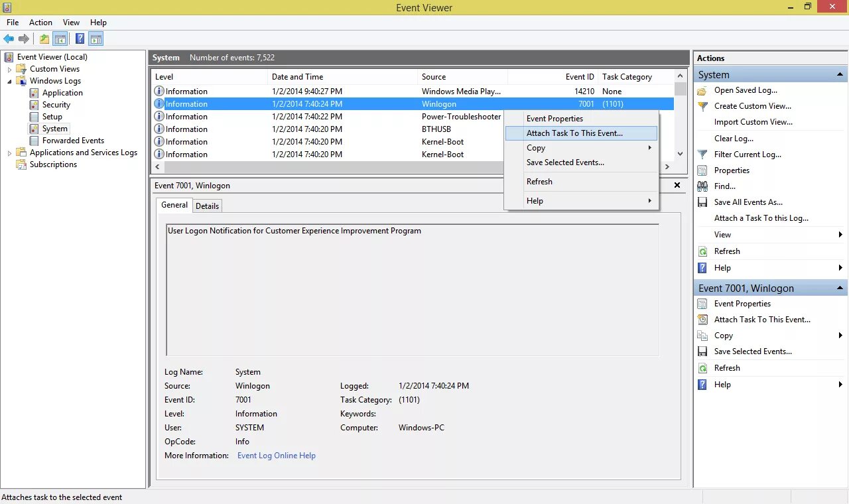This screenshot has width=849, height=504.
Task: Click Event Properties icon in Actions pane
Action: click(702, 304)
